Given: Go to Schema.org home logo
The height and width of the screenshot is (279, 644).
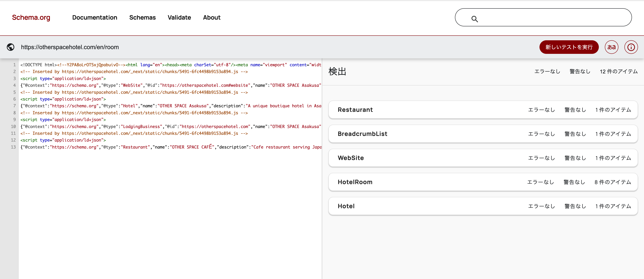Looking at the screenshot, I should coord(31,18).
